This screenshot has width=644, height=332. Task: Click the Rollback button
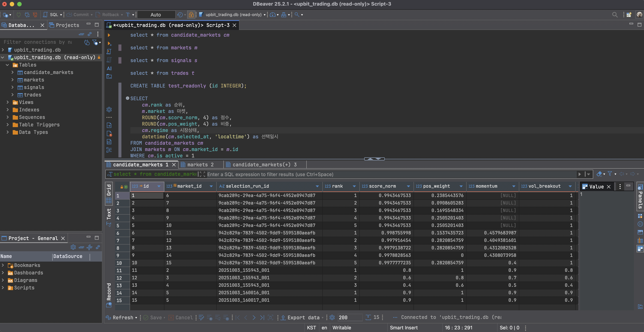[108, 15]
